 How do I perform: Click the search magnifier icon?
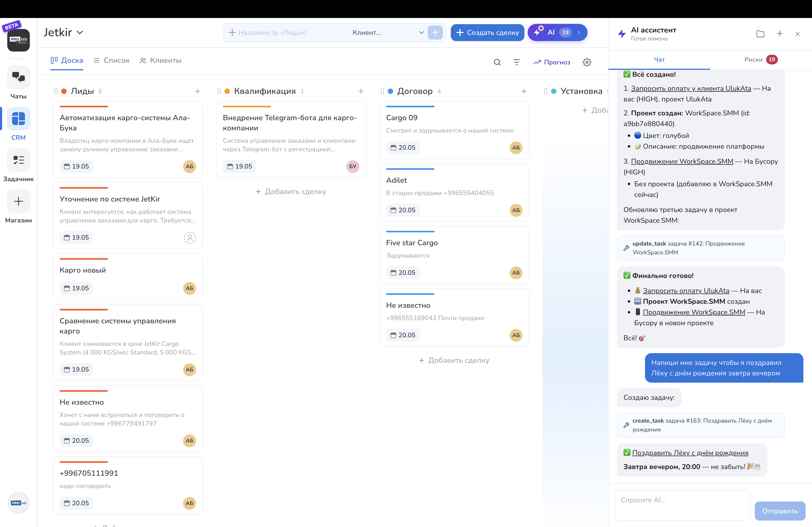497,62
